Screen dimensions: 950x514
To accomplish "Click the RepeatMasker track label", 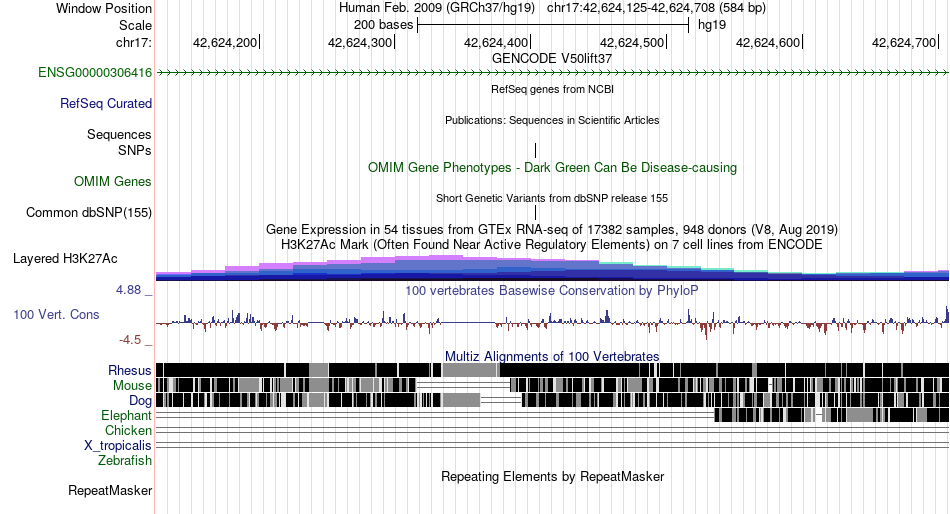I will tap(110, 491).
